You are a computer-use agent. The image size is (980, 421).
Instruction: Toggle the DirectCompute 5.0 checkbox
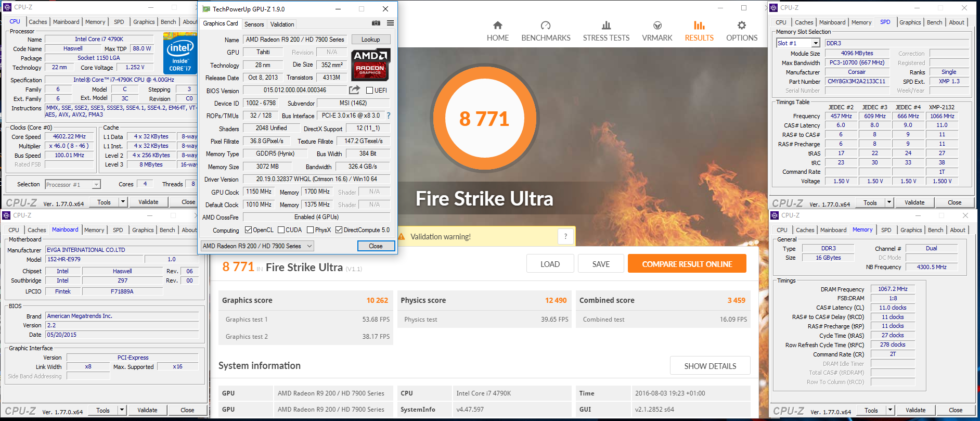339,230
